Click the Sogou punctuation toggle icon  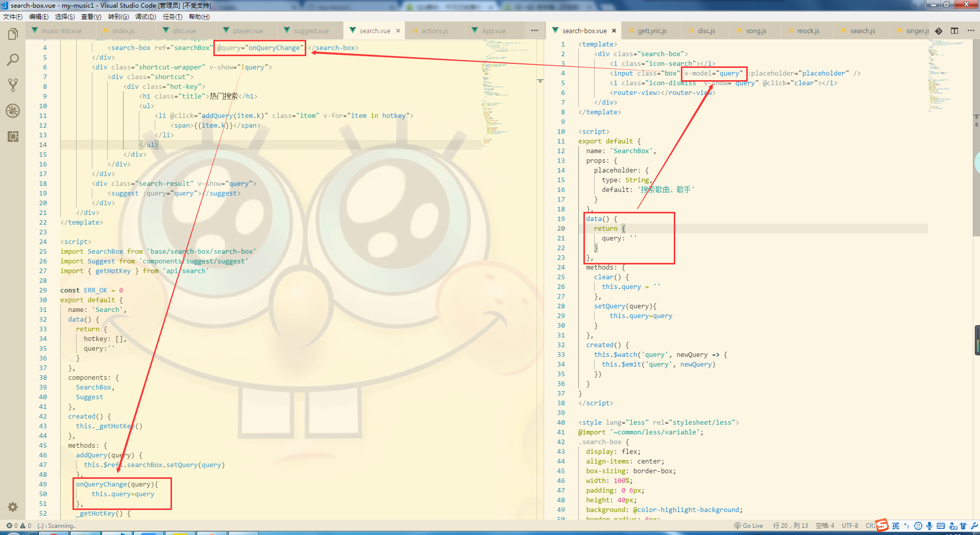pyautogui.click(x=907, y=526)
